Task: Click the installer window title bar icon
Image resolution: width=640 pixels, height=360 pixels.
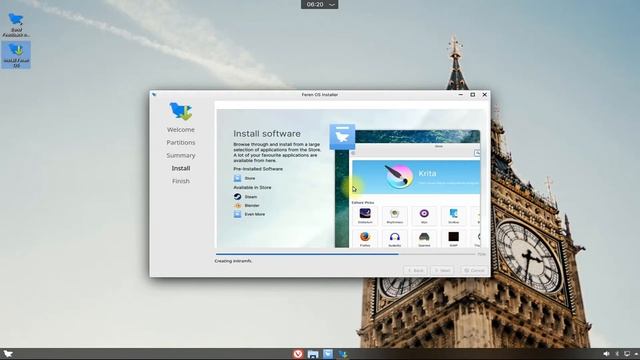Action: pos(154,95)
